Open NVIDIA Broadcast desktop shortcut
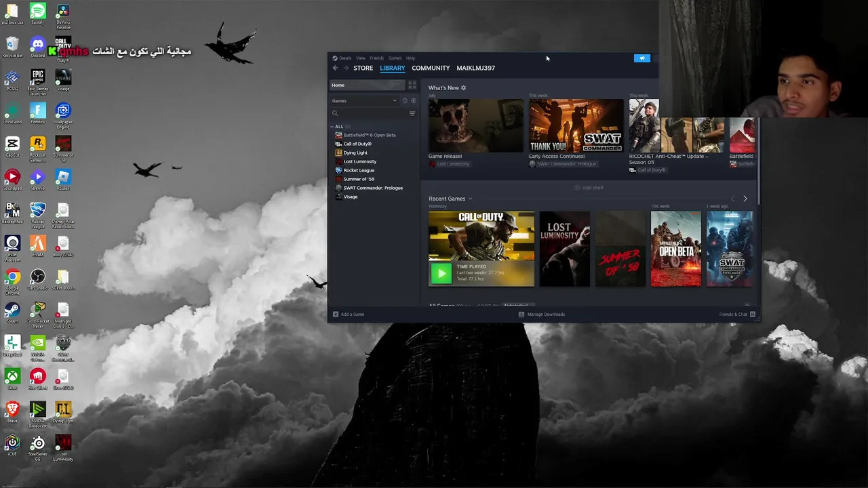Image resolution: width=868 pixels, height=488 pixels. point(37,414)
